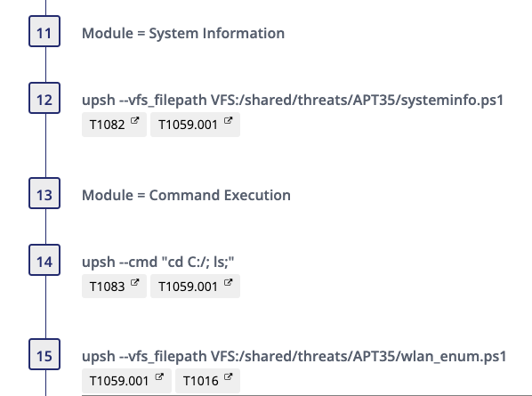The image size is (532, 396).
Task: Click T1059.001 tag under wlan_enum.ps1 step
Action: pyautogui.click(x=126, y=381)
